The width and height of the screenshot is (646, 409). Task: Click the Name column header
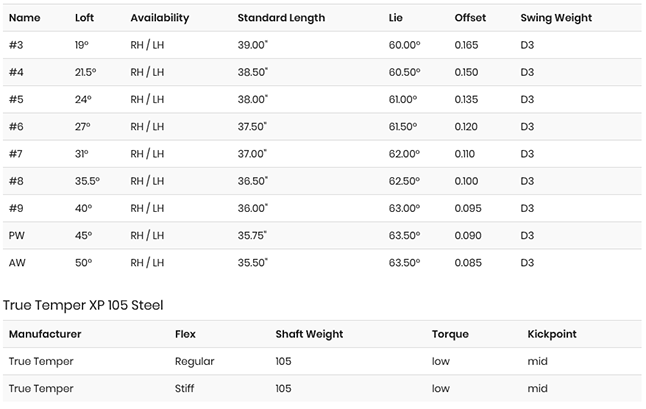24,18
